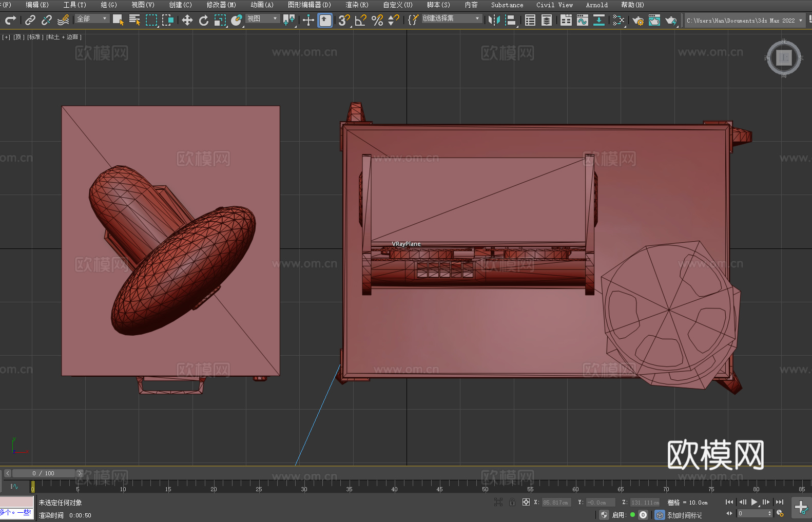Click timeline previous-frame arrow
The width and height of the screenshot is (812, 522).
(x=8, y=473)
